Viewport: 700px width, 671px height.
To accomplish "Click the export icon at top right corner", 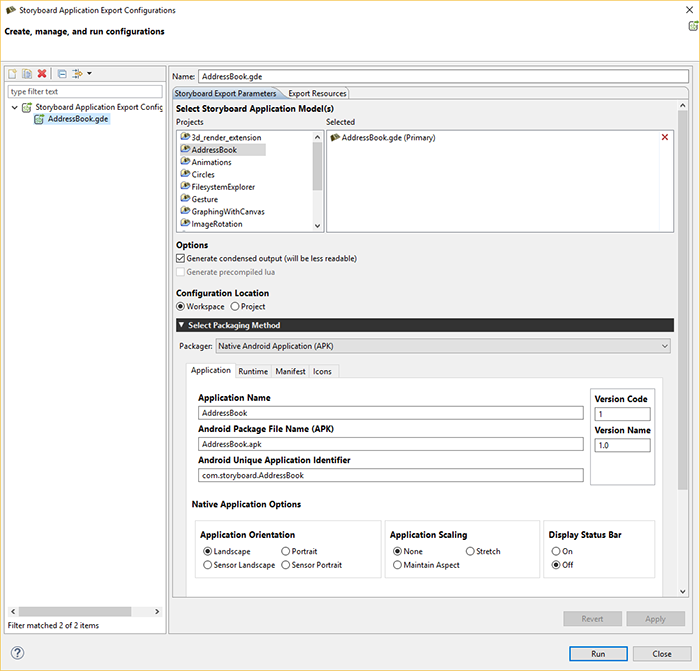I will click(693, 26).
